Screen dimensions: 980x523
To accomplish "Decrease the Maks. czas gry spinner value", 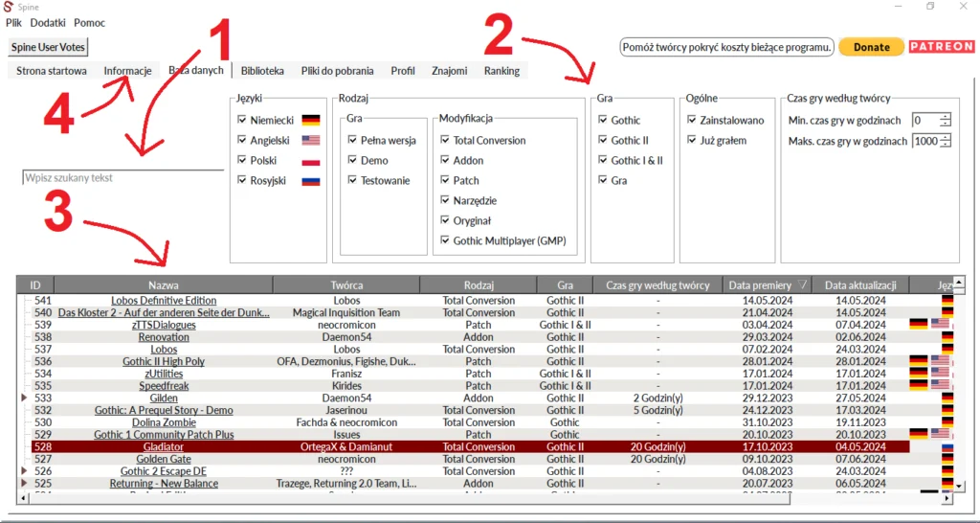I will (945, 145).
